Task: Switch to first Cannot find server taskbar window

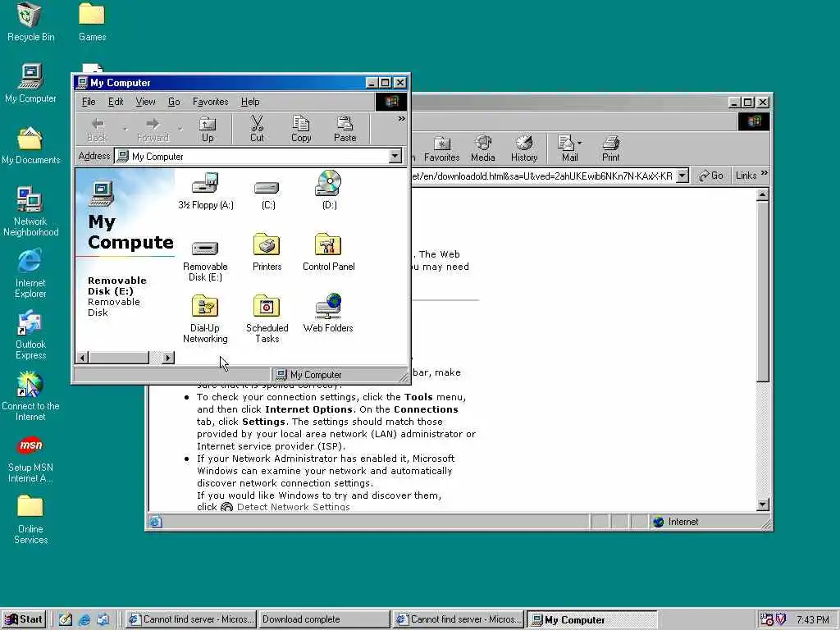Action: (x=190, y=619)
